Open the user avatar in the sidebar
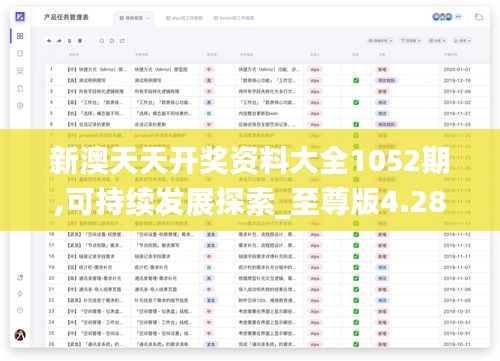The height and width of the screenshot is (361, 500). [20, 335]
